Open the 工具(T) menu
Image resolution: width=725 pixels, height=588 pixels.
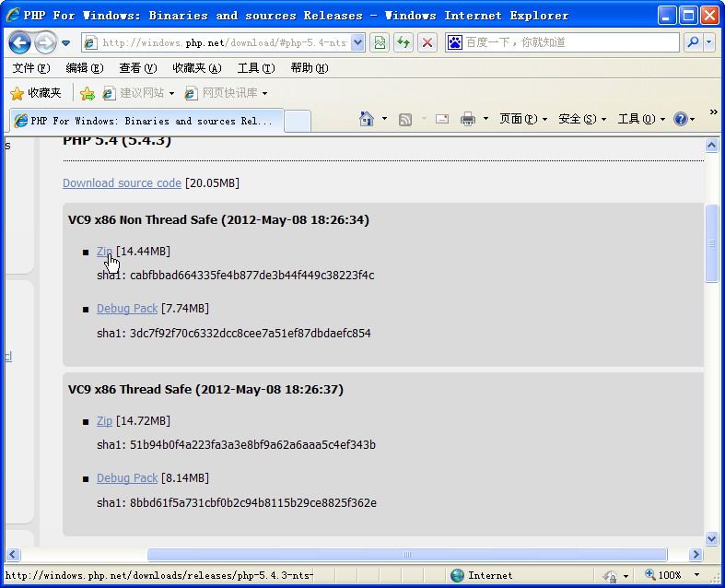click(x=256, y=68)
